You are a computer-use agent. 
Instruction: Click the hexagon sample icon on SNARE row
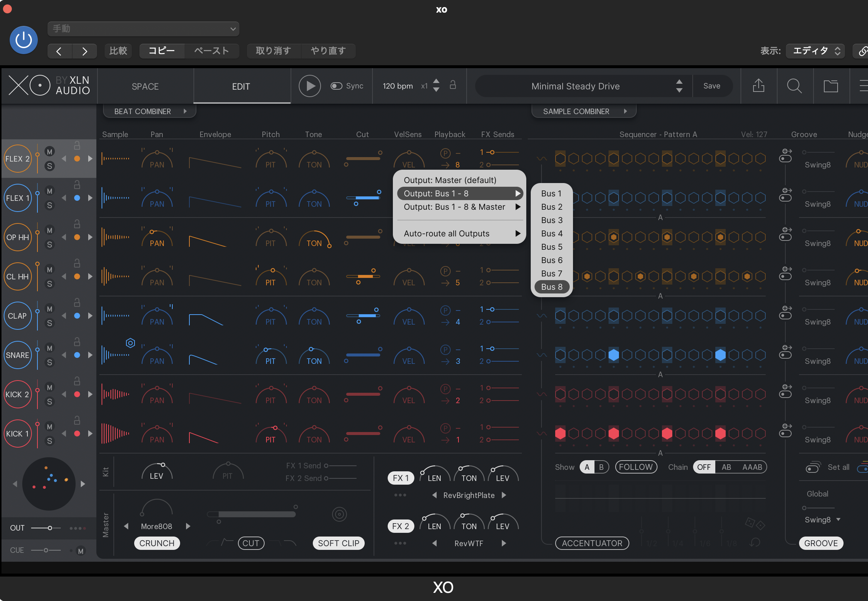click(130, 343)
